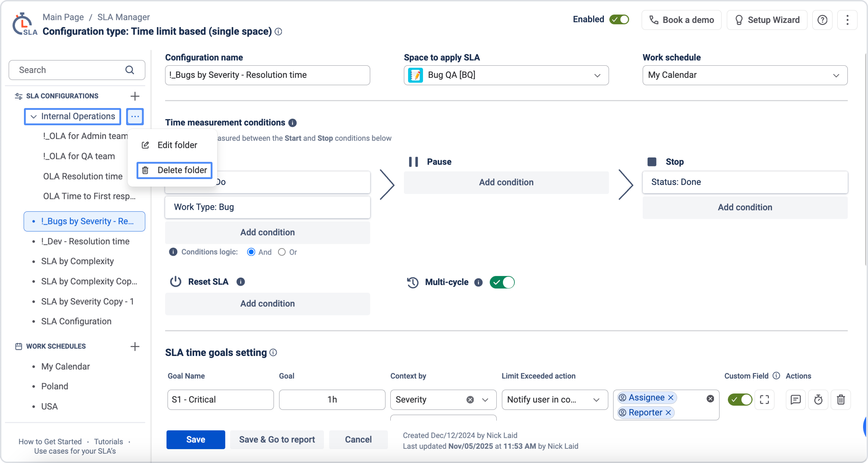Remove the Assignee tag

click(671, 398)
